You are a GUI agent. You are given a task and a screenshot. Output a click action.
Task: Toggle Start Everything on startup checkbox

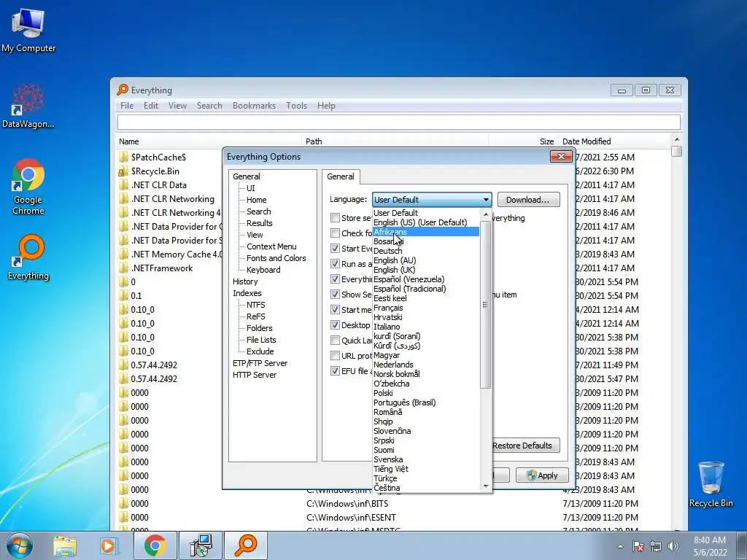point(335,248)
